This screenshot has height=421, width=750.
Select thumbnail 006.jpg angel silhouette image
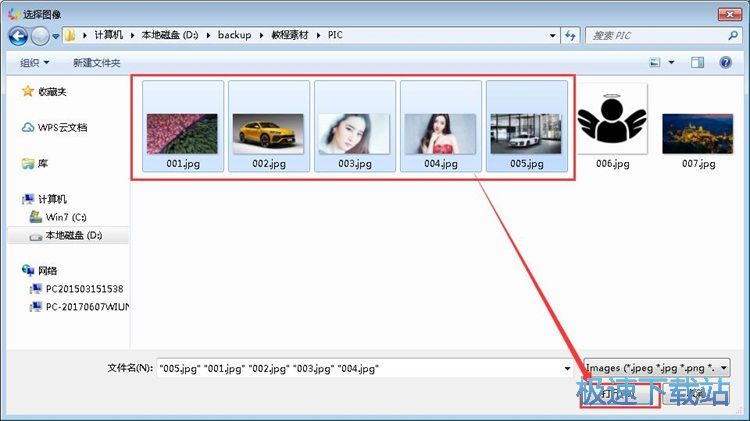click(x=612, y=118)
